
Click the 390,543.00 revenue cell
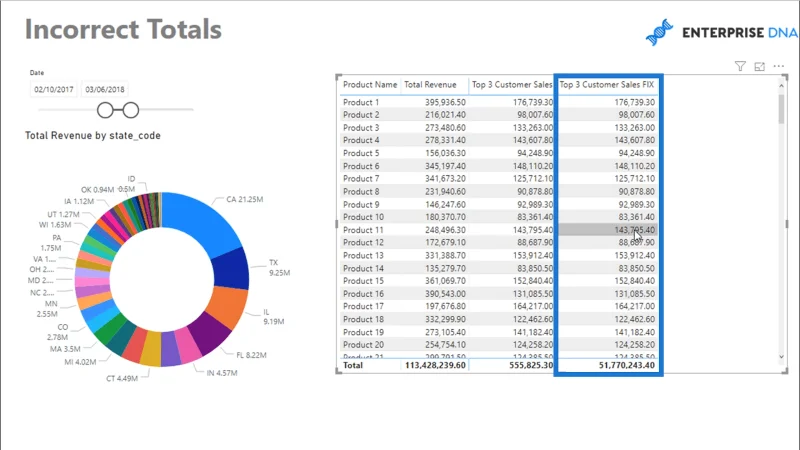pos(445,293)
